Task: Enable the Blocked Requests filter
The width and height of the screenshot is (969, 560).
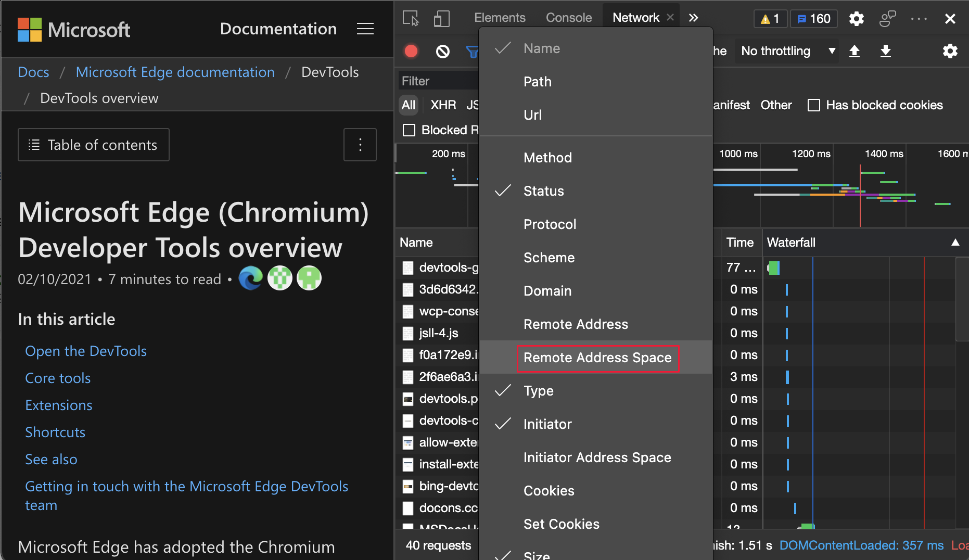Action: point(409,130)
